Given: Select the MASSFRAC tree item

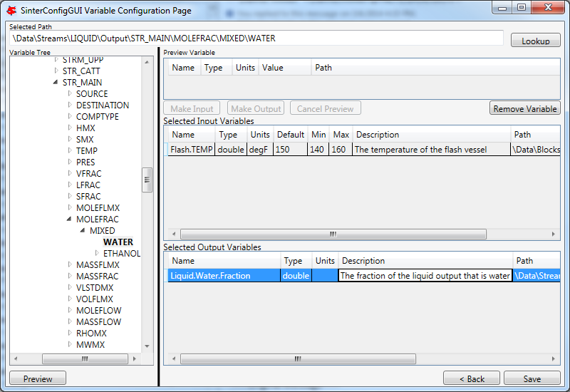Looking at the screenshot, I should [x=97, y=276].
